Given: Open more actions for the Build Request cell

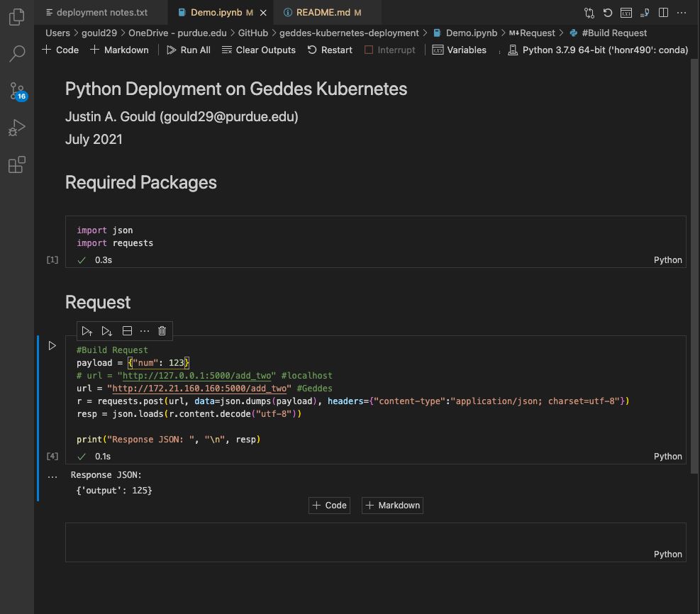Looking at the screenshot, I should pos(145,330).
